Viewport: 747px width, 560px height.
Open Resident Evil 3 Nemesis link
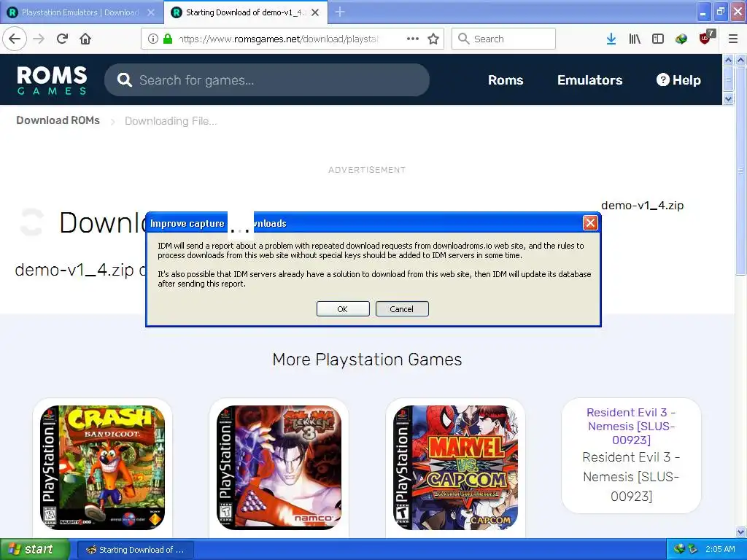(x=631, y=426)
